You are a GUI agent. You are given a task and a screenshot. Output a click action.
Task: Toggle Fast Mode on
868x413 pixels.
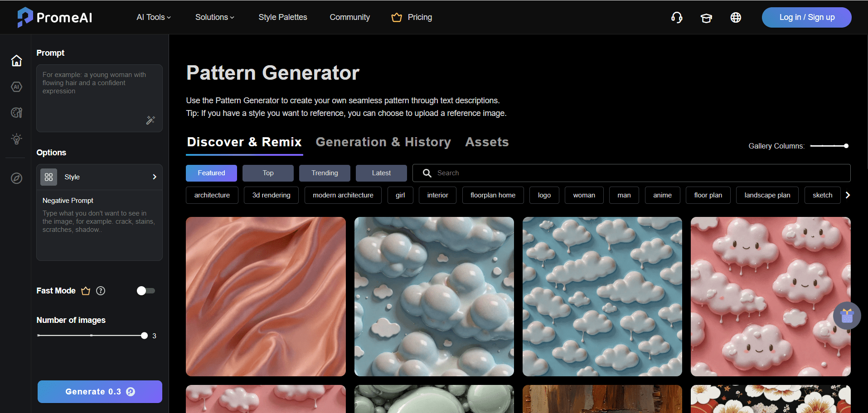pyautogui.click(x=145, y=290)
